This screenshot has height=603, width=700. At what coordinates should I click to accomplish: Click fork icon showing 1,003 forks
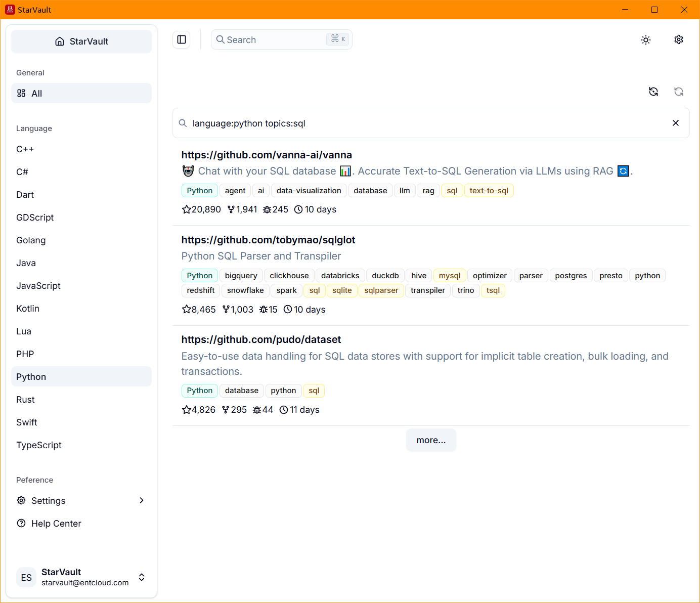(226, 309)
